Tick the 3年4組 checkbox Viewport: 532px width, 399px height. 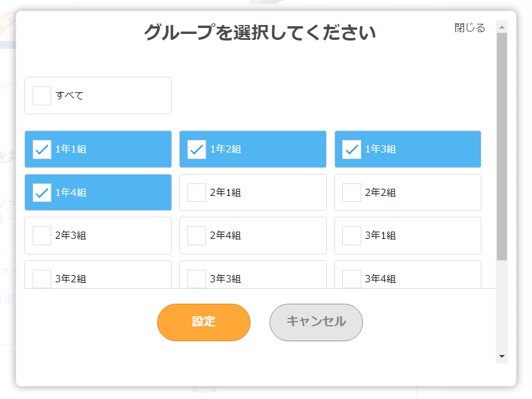click(352, 278)
